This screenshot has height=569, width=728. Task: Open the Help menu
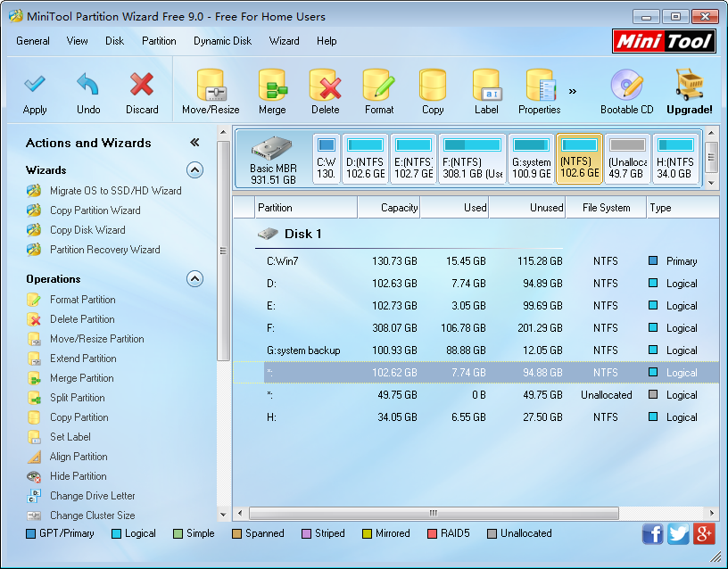pos(327,41)
